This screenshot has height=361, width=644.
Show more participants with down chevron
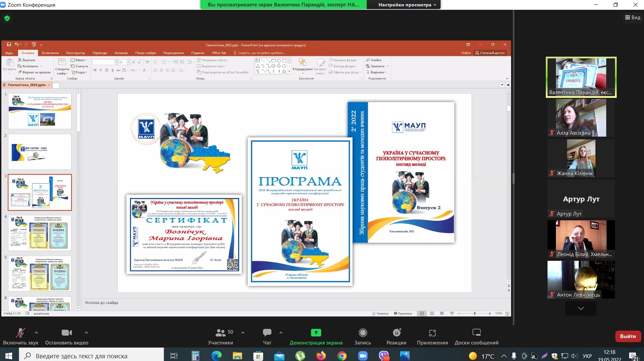[x=581, y=308]
